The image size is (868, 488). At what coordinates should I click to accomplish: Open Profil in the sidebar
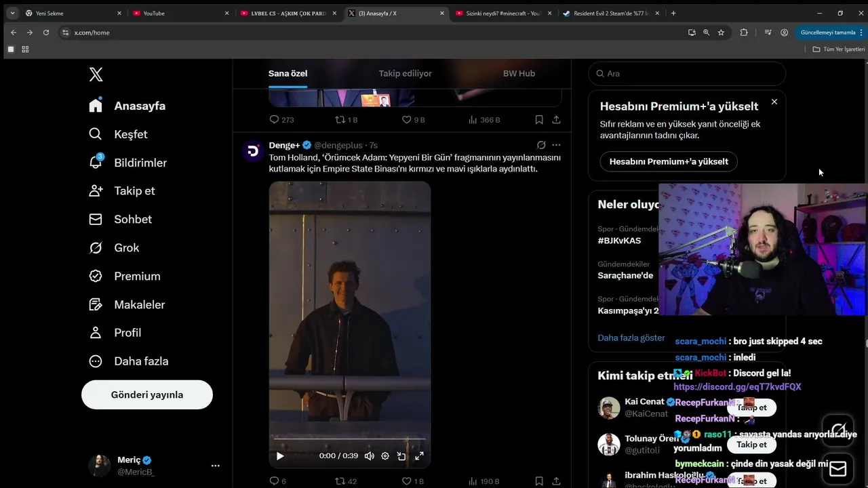click(115, 332)
